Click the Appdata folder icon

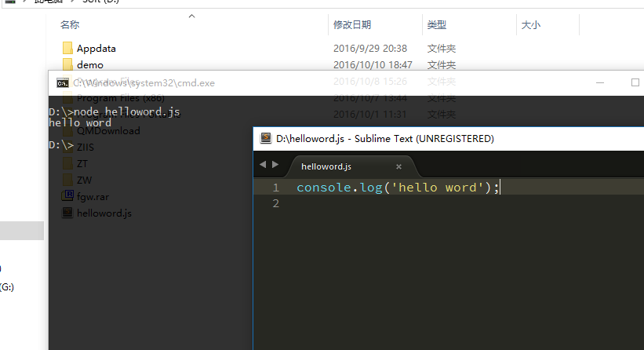(67, 49)
